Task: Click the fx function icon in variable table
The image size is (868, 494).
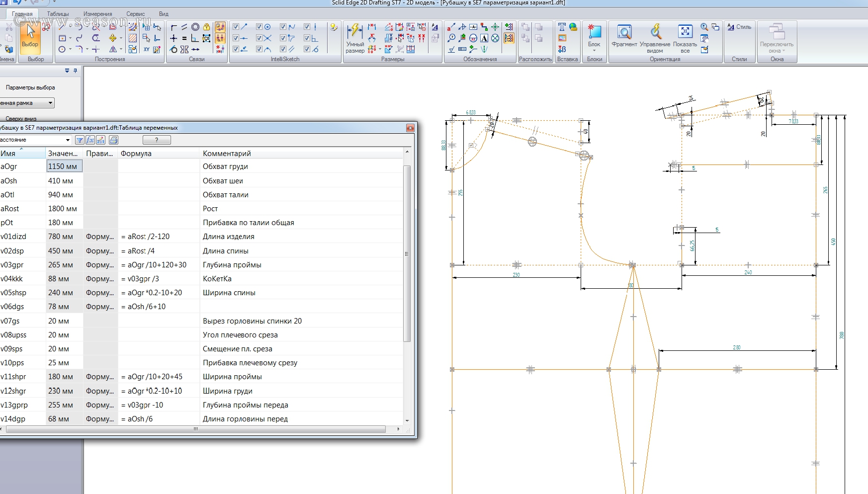Action: pos(90,140)
